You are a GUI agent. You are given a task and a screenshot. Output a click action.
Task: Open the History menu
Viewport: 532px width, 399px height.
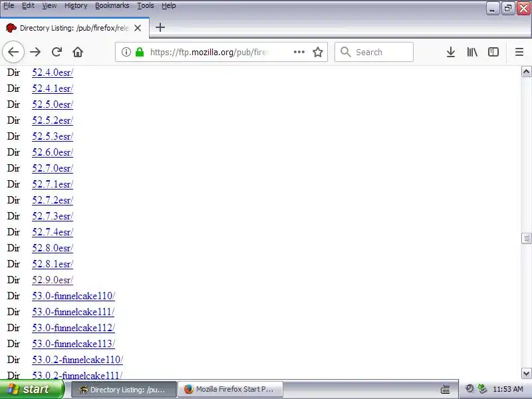76,5
